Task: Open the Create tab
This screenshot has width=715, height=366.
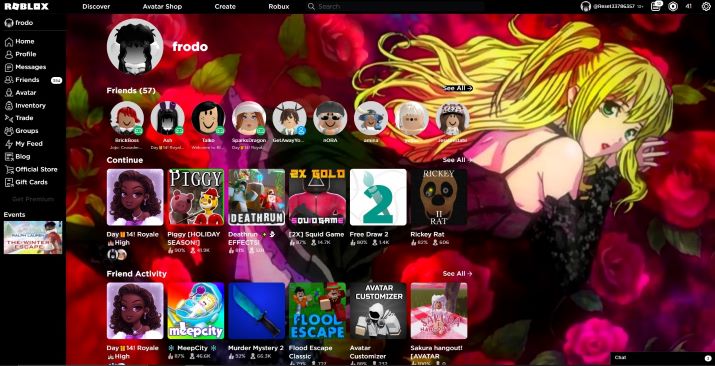Action: point(225,6)
